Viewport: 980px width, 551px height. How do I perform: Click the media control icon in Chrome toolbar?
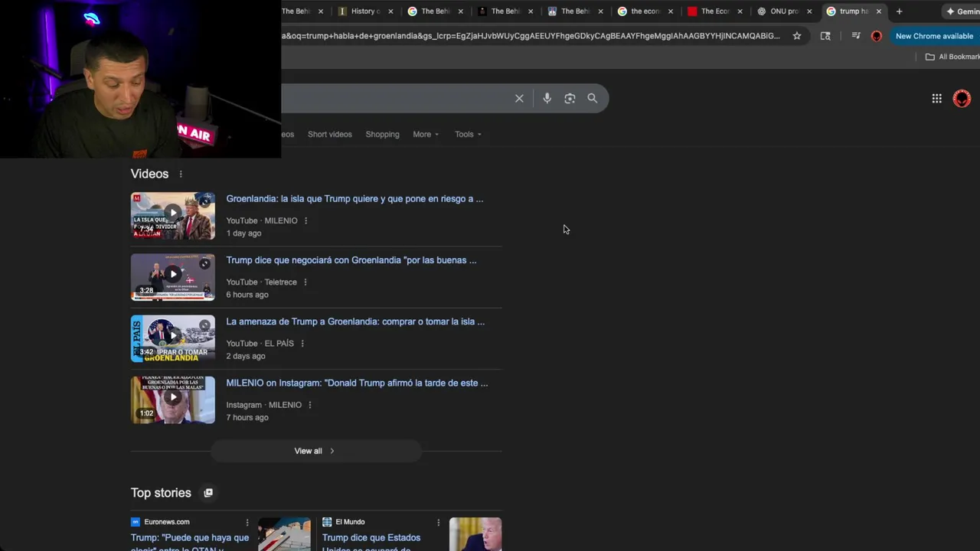tap(856, 36)
